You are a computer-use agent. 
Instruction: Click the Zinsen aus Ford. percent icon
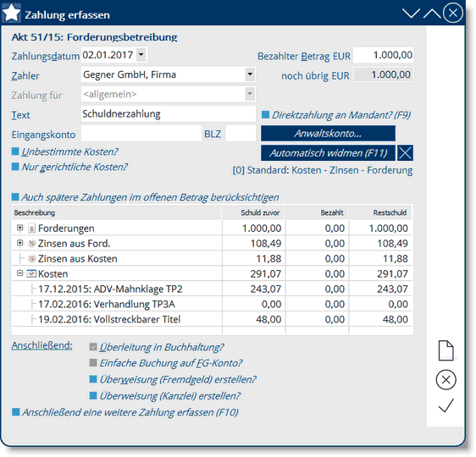click(31, 243)
